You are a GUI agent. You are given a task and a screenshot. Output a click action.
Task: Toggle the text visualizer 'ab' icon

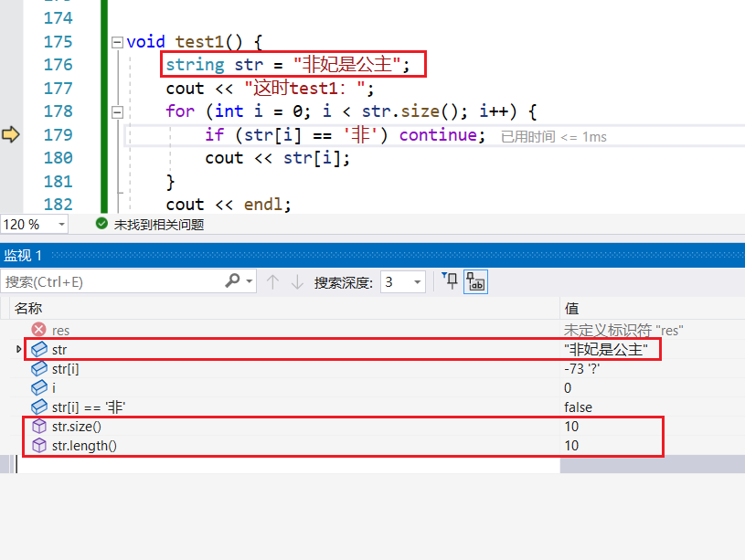click(475, 282)
